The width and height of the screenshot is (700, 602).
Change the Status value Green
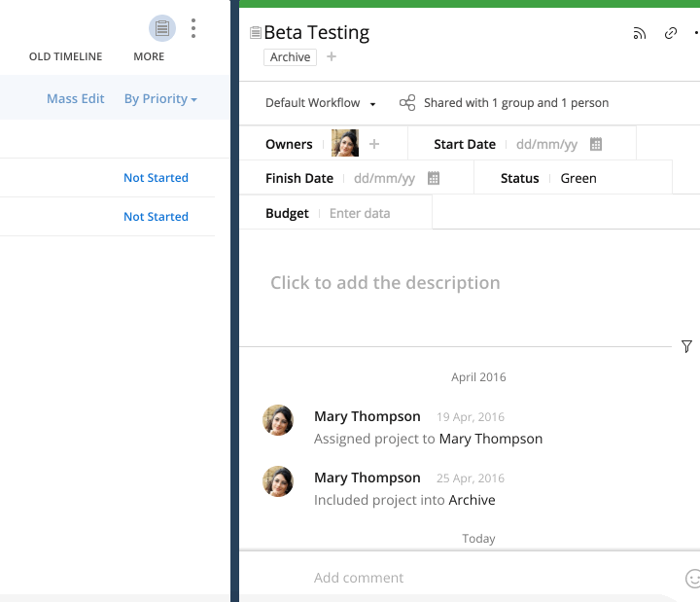[578, 178]
